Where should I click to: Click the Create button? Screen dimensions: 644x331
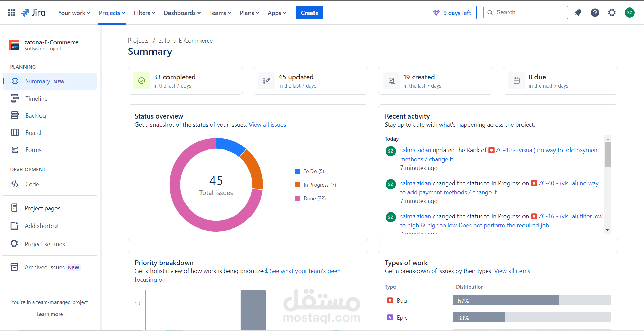pos(309,13)
